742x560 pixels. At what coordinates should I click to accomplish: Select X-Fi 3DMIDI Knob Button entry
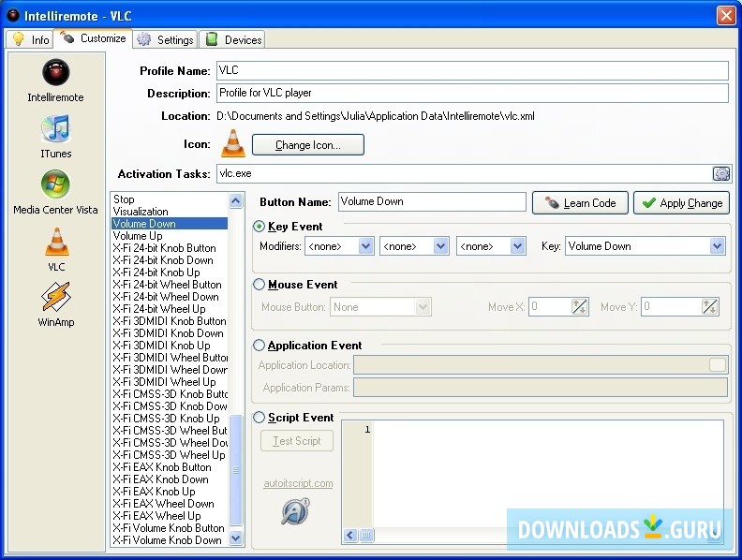(x=170, y=321)
